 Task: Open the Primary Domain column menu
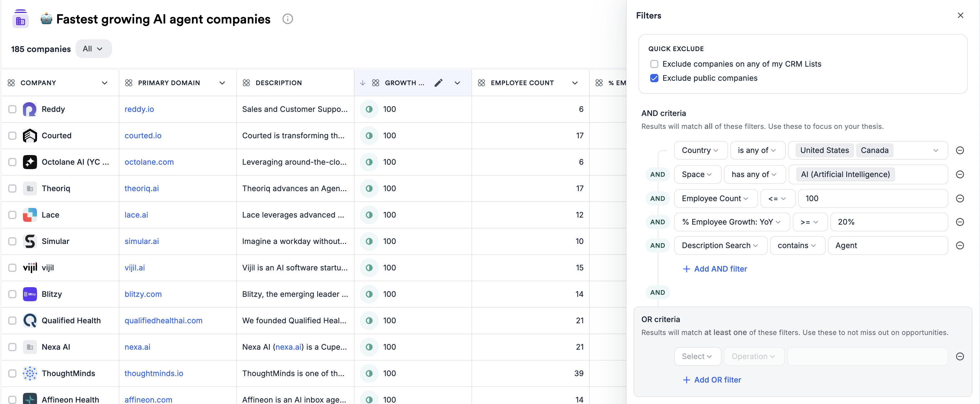click(222, 83)
